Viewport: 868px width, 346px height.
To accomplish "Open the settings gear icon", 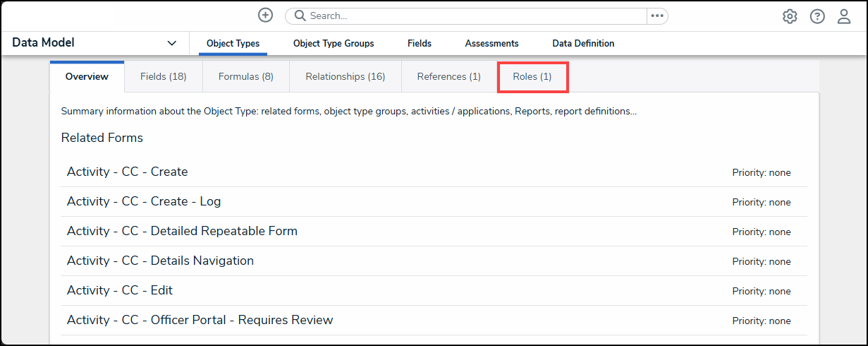I will pos(790,16).
